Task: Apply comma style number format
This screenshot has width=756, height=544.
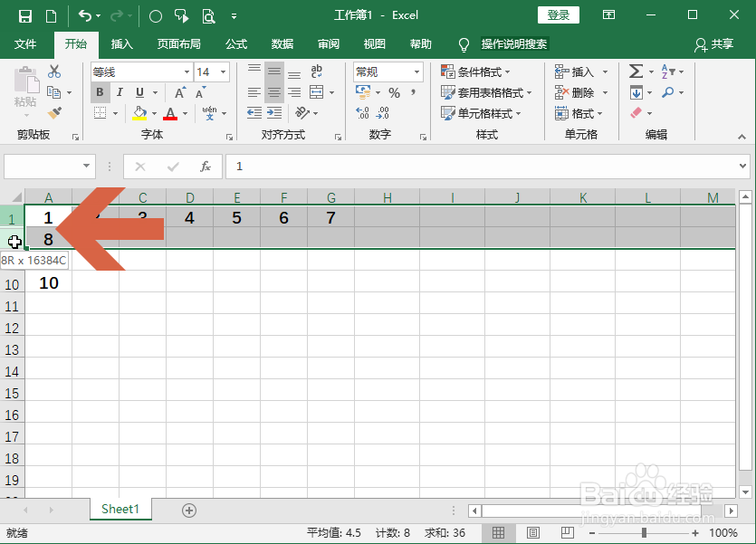Action: 413,92
